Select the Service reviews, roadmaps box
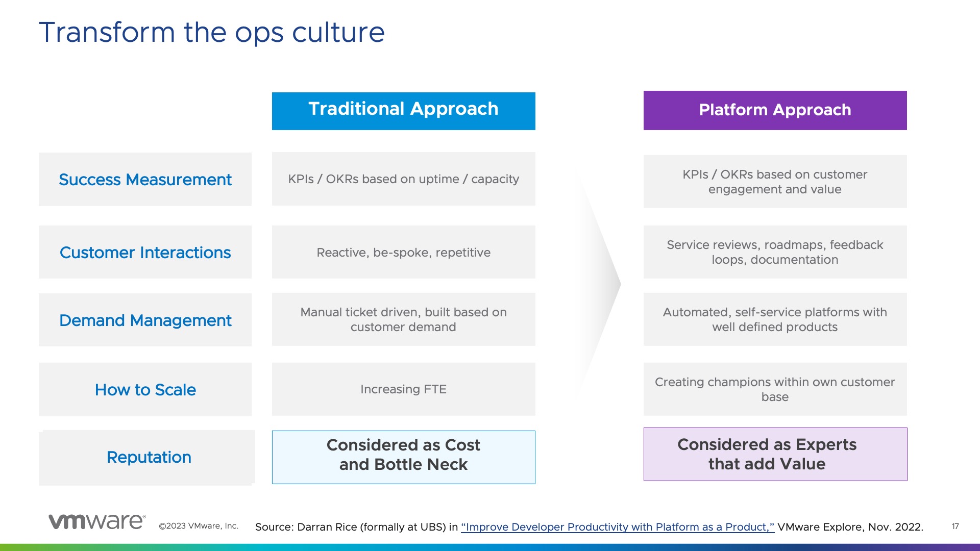Image resolution: width=980 pixels, height=551 pixels. click(x=775, y=252)
